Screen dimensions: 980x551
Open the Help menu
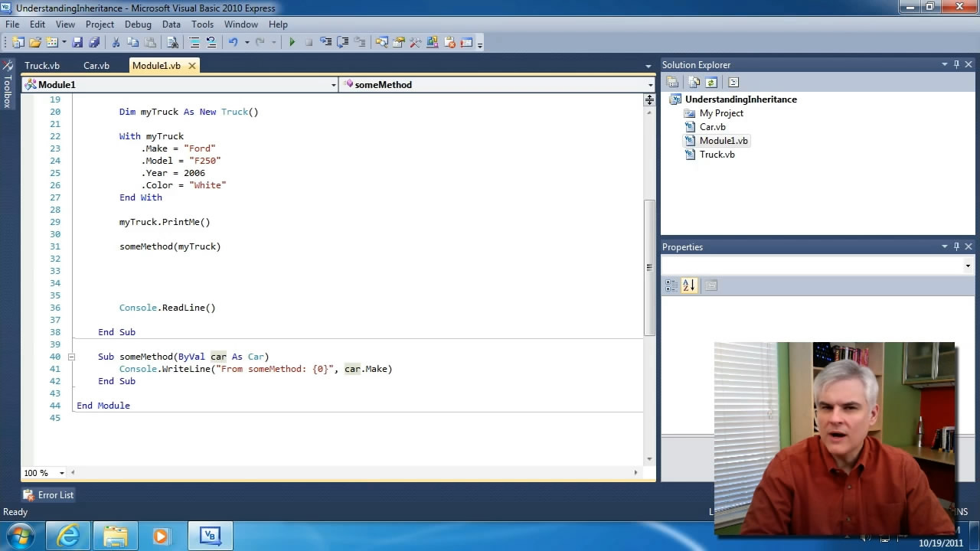(278, 24)
